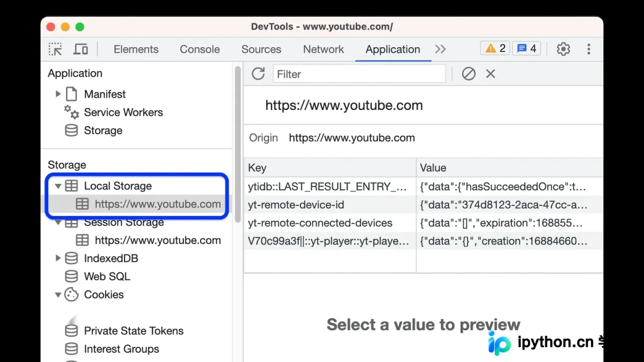Click the Cookies cookie icon
This screenshot has width=644, height=362.
tap(71, 294)
